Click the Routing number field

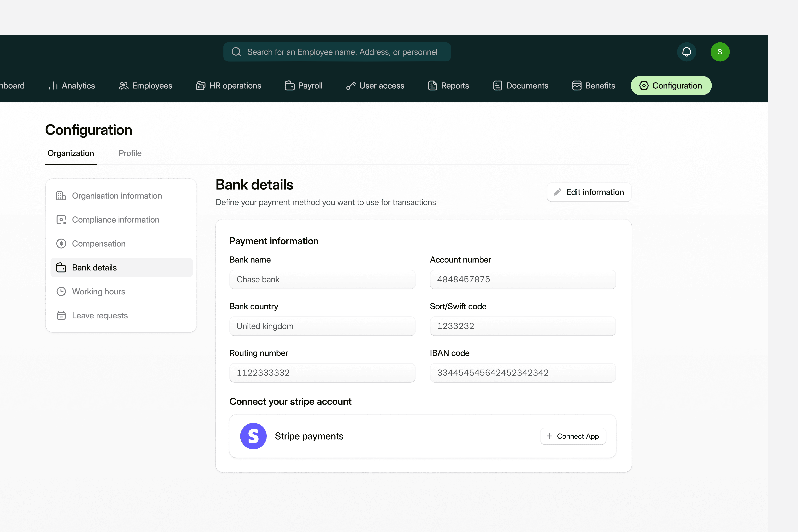coord(322,373)
